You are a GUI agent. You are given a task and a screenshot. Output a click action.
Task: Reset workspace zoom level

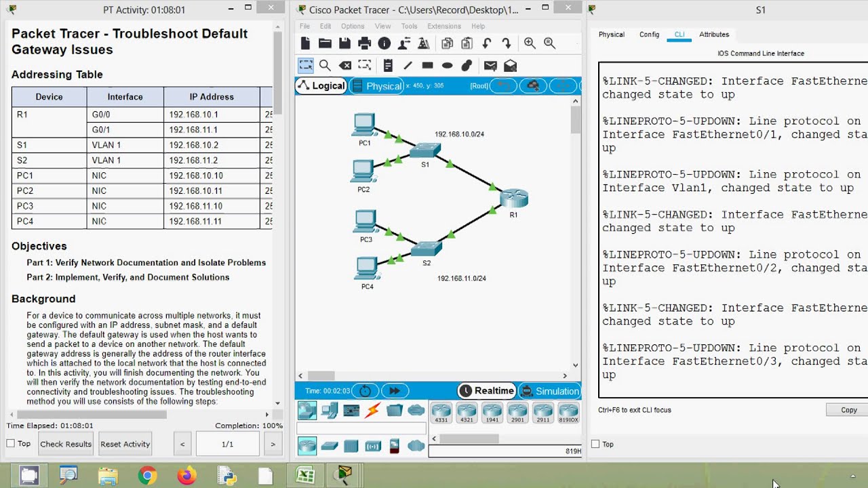pyautogui.click(x=549, y=43)
